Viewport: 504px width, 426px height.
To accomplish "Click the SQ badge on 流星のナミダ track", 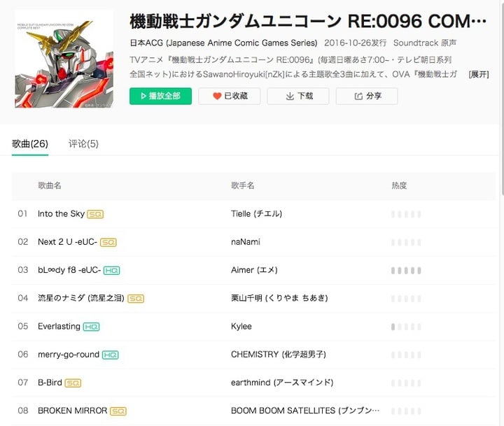I will pos(136,299).
